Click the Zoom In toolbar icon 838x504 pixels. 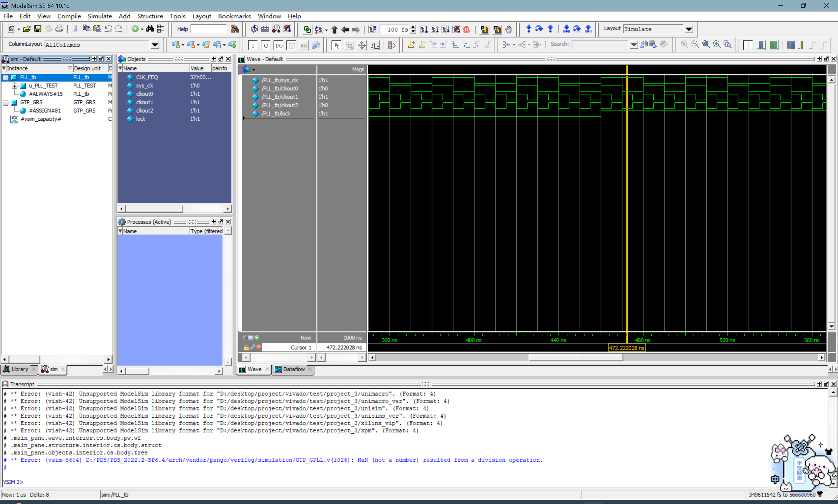pyautogui.click(x=684, y=45)
